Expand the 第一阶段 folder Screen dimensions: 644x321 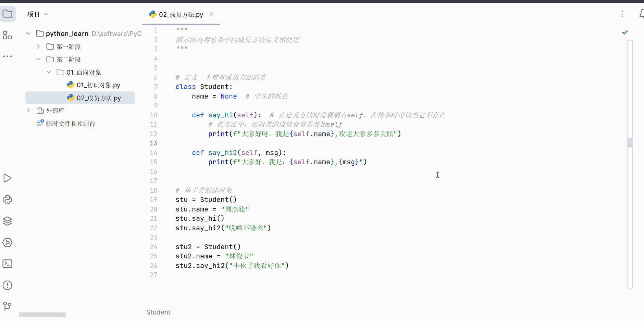[x=38, y=46]
